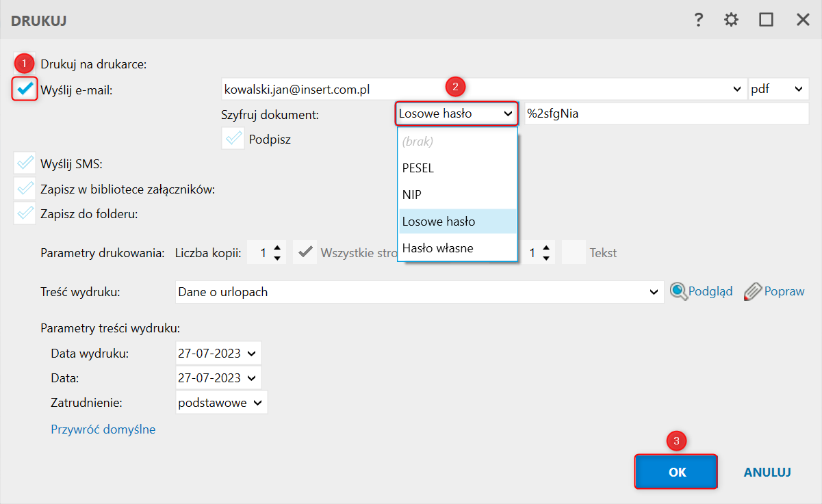Screen dimensions: 822x504
Task: Toggle the Wszystkie strony checkbox
Action: pyautogui.click(x=305, y=252)
